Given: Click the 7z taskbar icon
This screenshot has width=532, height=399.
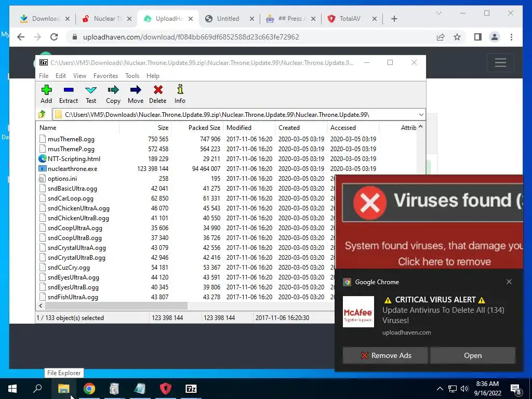Looking at the screenshot, I should pyautogui.click(x=191, y=389).
